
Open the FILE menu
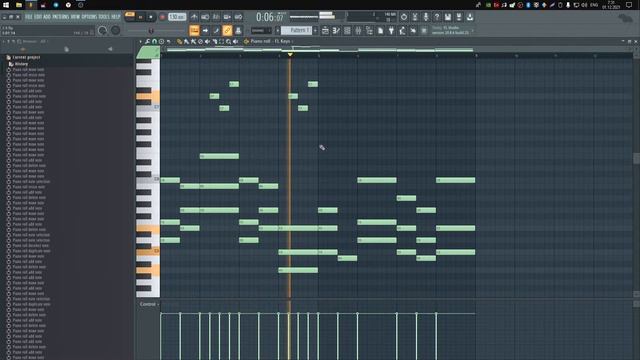pyautogui.click(x=29, y=17)
